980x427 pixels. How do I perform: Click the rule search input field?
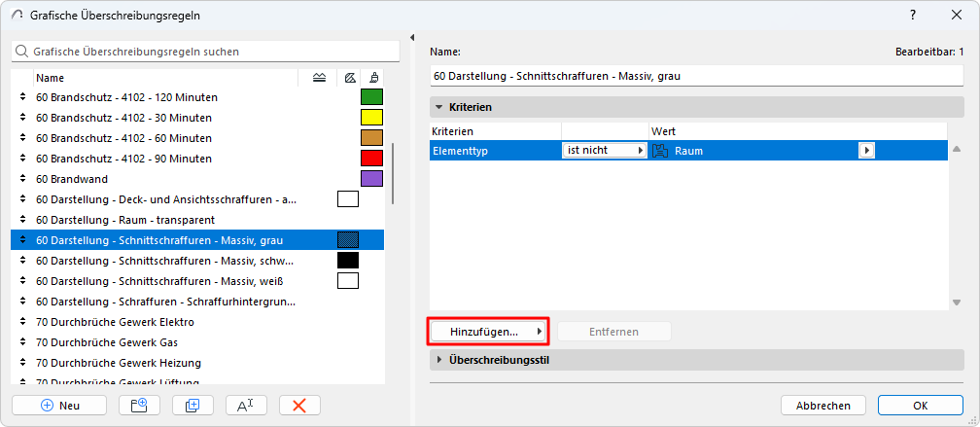click(x=205, y=52)
